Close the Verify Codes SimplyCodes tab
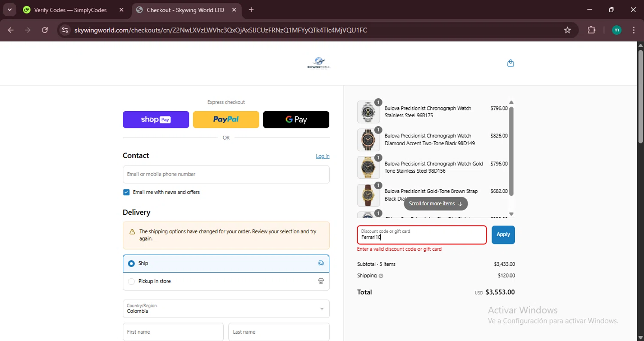Screen dimensions: 644x341 pyautogui.click(x=122, y=10)
